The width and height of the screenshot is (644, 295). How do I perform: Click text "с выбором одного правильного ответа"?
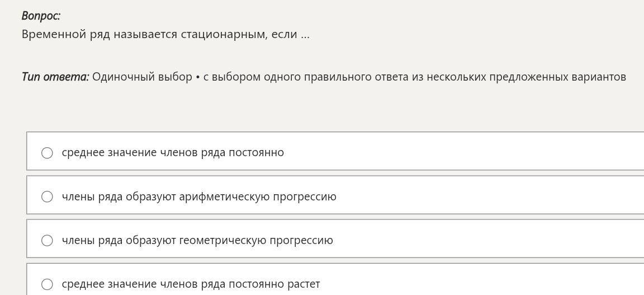click(306, 77)
